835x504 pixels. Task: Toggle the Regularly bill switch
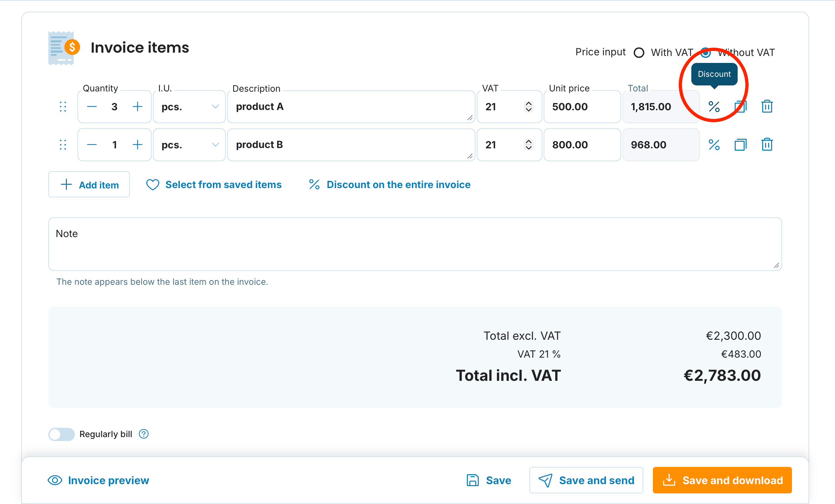(x=61, y=434)
